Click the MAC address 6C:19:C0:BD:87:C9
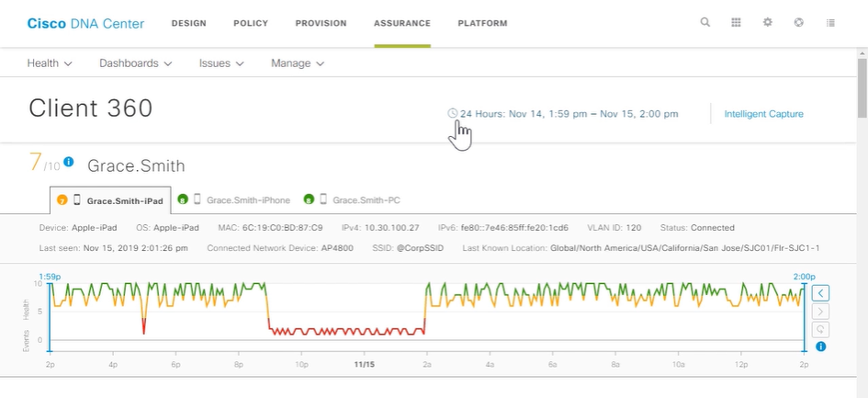The width and height of the screenshot is (868, 398). click(282, 228)
